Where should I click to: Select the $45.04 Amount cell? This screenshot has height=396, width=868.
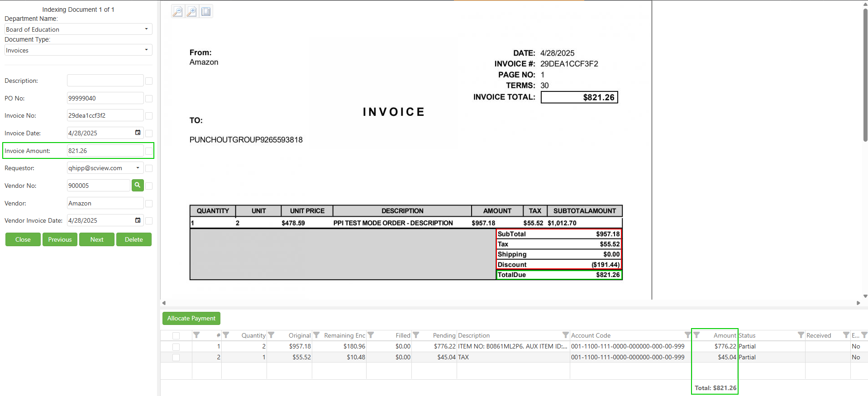(715, 357)
